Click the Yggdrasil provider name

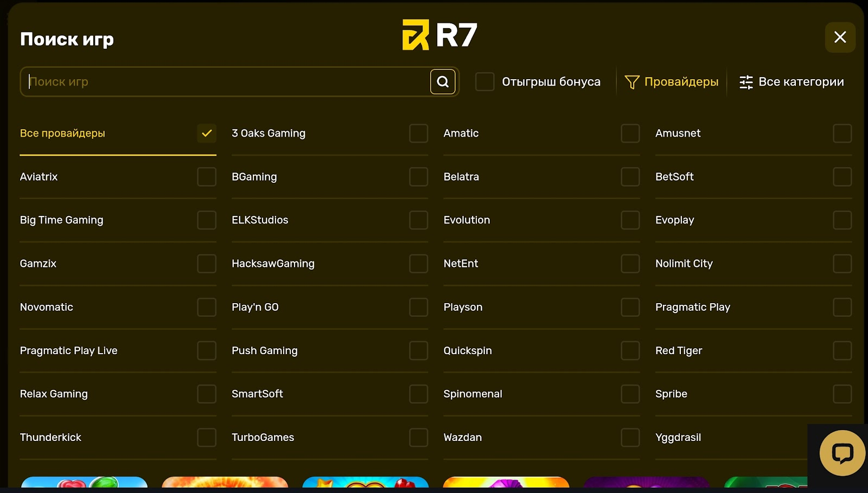click(678, 437)
